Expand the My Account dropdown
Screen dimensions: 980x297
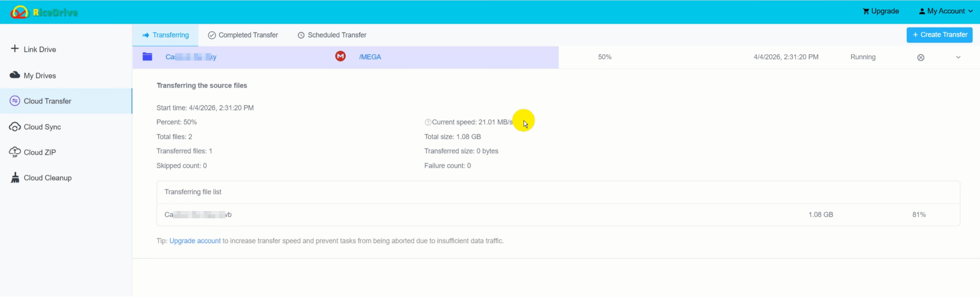point(945,11)
